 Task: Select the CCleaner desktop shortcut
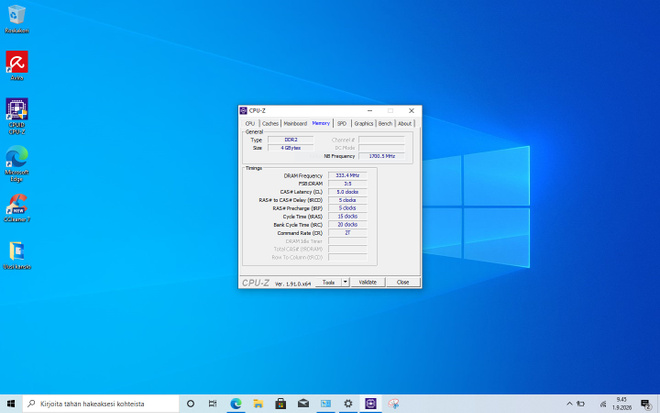point(17,208)
